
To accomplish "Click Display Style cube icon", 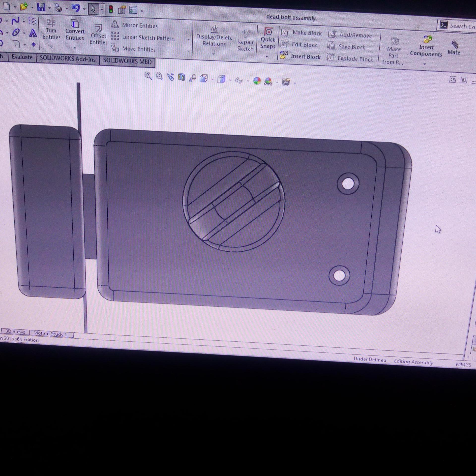I will click(221, 79).
